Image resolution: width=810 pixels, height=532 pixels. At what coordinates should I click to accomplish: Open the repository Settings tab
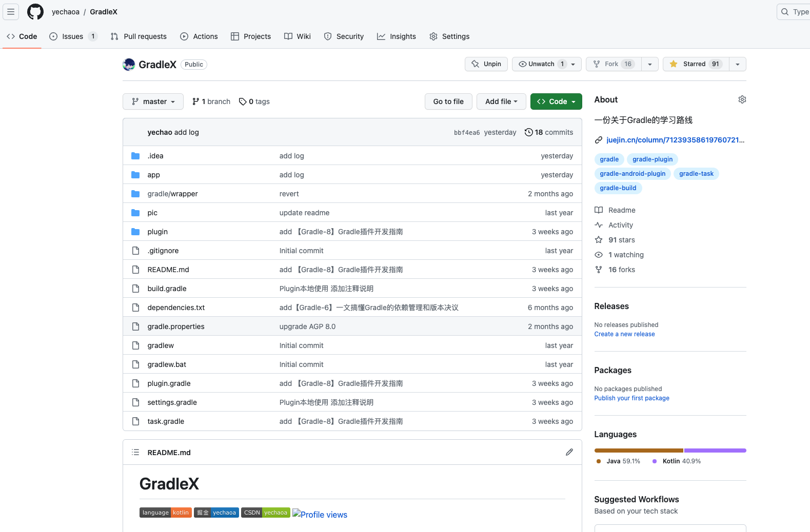[449, 36]
